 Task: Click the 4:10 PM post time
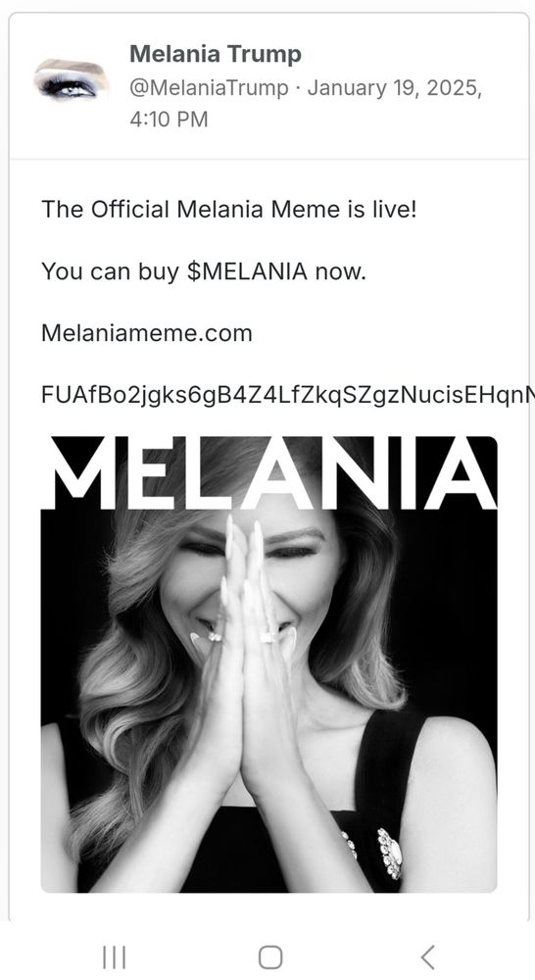(x=169, y=119)
